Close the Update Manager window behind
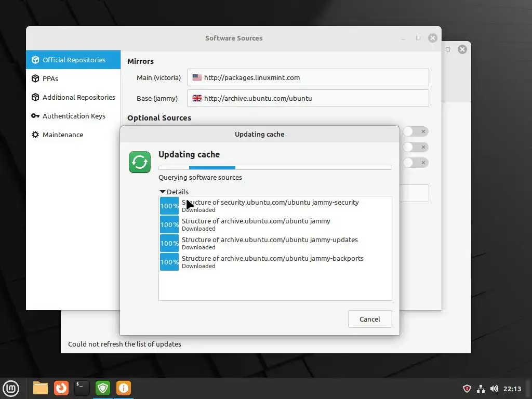 (462, 49)
